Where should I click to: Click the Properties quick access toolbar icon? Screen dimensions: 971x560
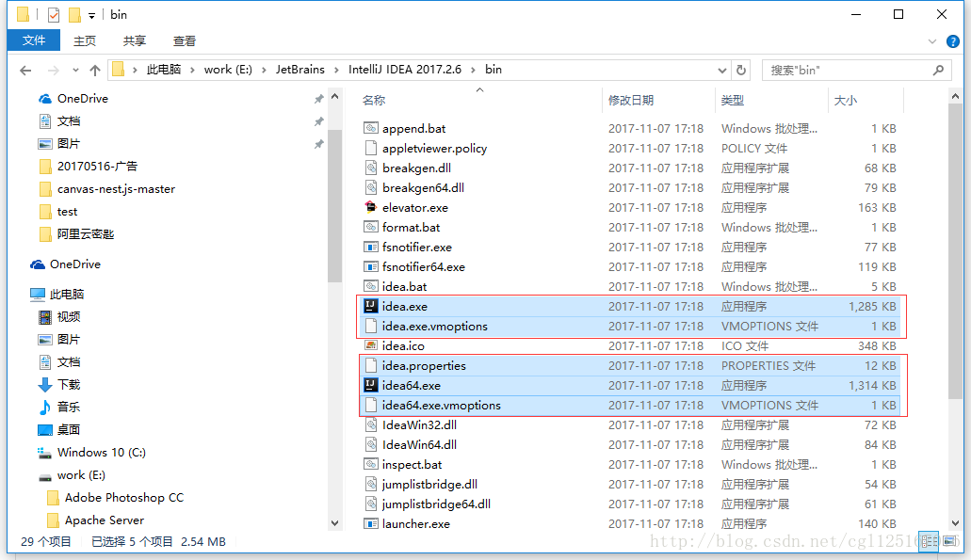[54, 14]
